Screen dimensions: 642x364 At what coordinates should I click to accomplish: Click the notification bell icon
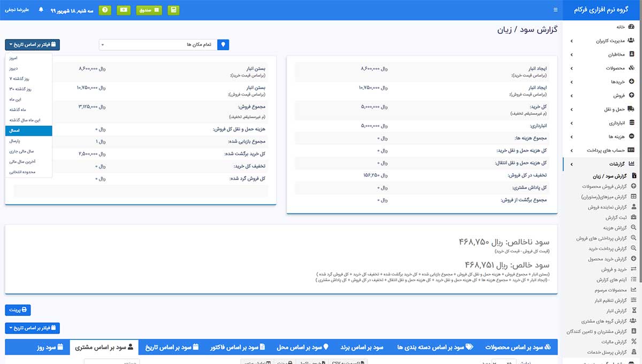(41, 10)
